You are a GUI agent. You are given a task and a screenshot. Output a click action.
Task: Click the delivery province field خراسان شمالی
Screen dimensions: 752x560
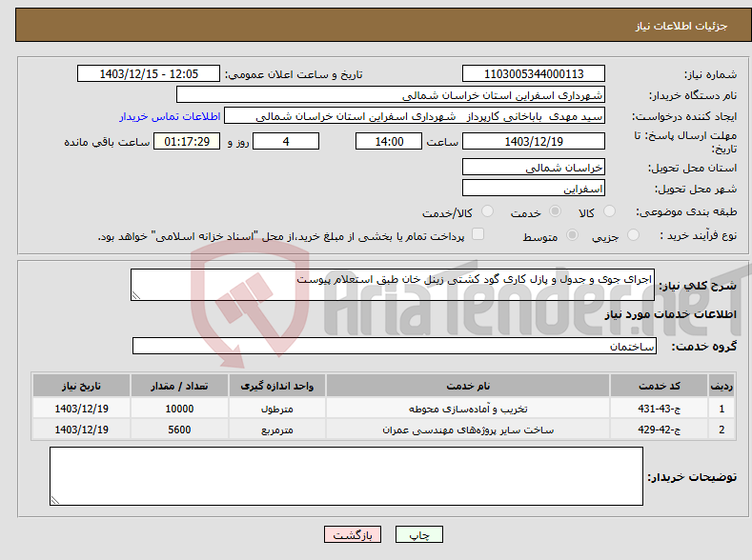coord(534,167)
